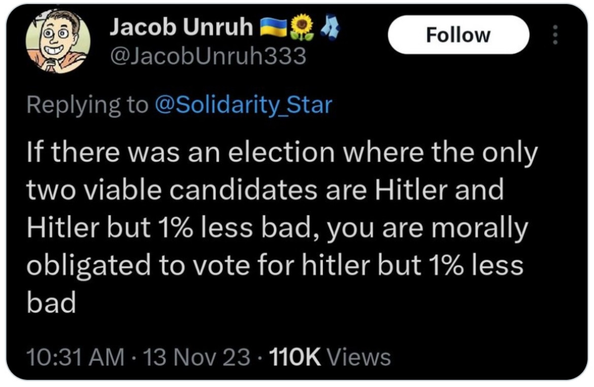The image size is (594, 387).
Task: Select the @JacobUnruh333 handle
Action: pyautogui.click(x=208, y=56)
